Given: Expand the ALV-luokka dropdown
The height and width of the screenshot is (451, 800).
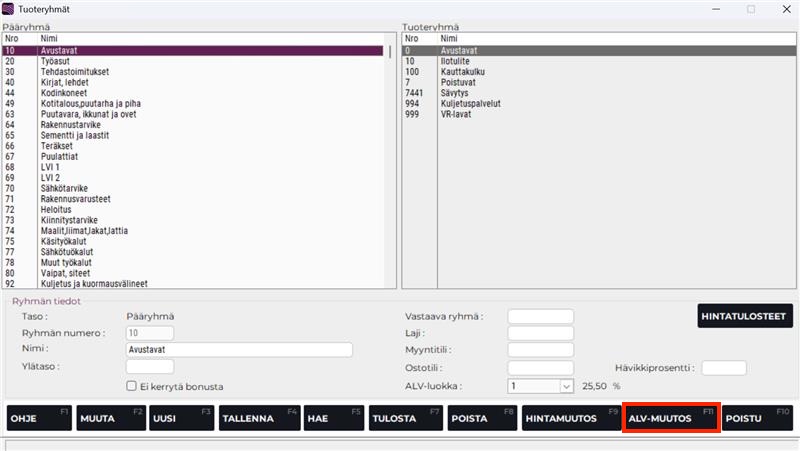Looking at the screenshot, I should 566,385.
